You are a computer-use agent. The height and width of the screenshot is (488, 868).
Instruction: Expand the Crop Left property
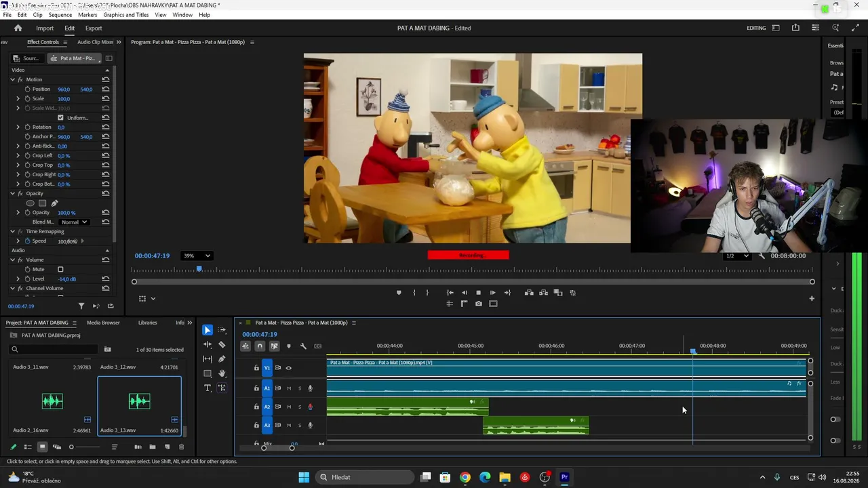(x=18, y=156)
